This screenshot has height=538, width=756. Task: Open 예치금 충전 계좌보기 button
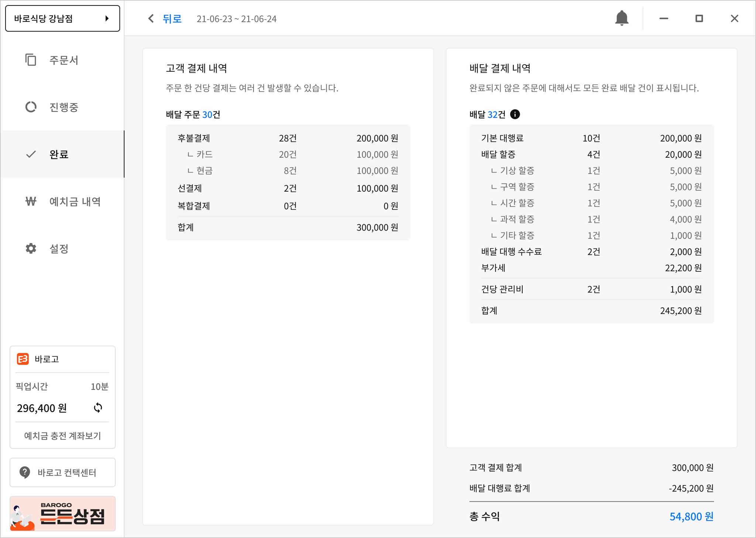[x=62, y=436]
